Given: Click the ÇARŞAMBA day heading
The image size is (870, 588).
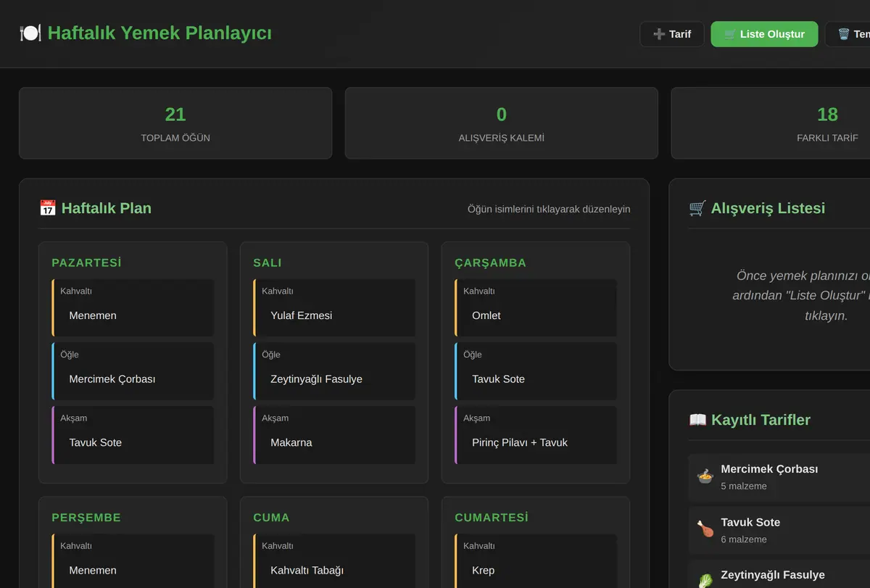Looking at the screenshot, I should (491, 263).
